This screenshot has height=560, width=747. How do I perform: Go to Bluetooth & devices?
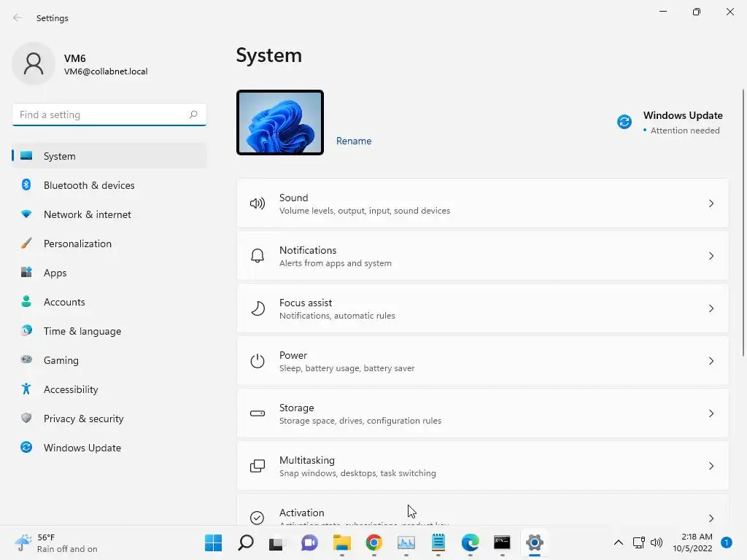[109, 185]
